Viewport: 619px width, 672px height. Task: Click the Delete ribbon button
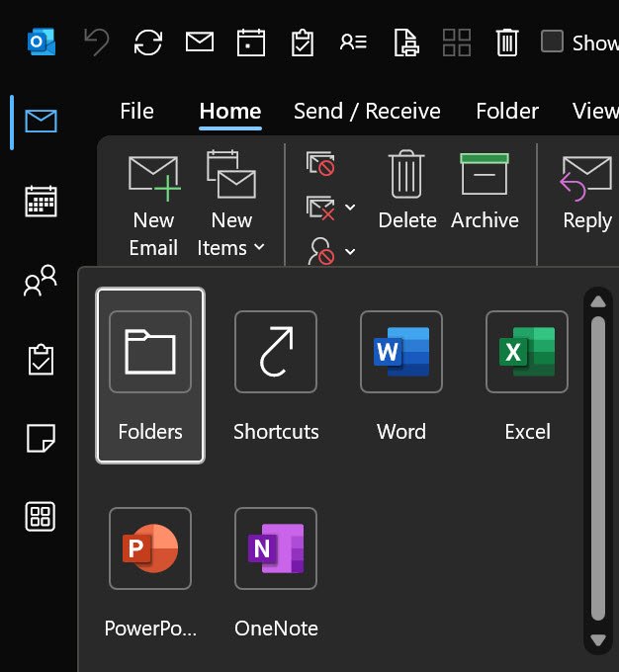point(407,191)
